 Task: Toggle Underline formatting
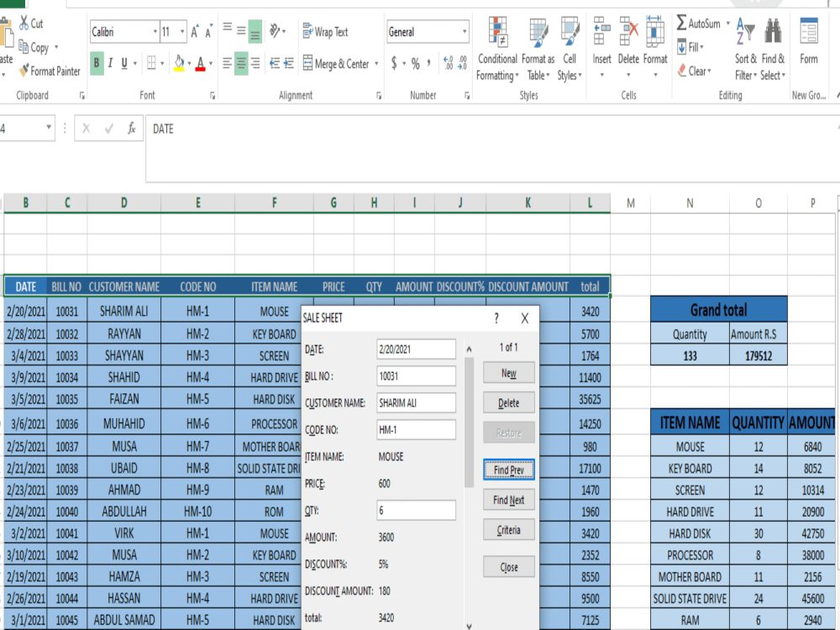point(124,63)
